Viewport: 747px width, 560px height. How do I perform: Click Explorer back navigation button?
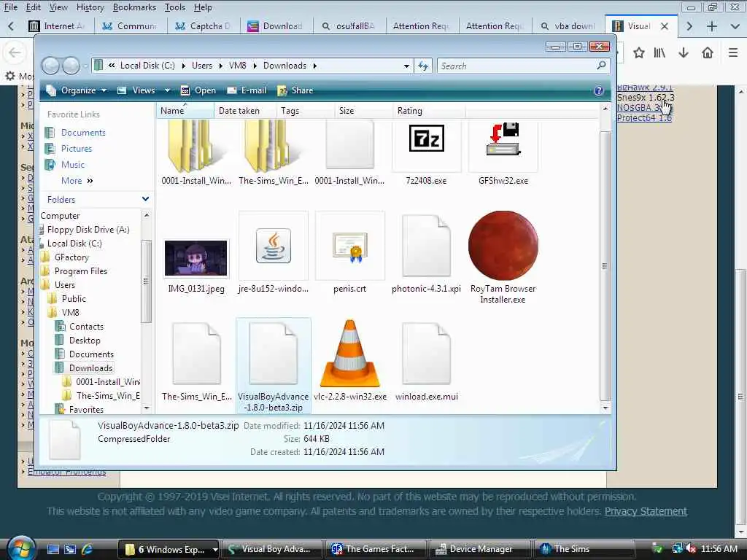pyautogui.click(x=50, y=66)
